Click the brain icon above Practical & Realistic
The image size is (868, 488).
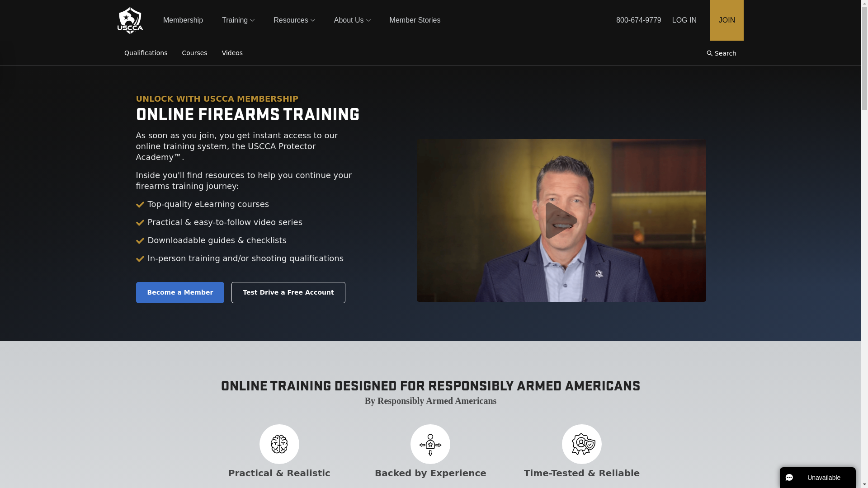[x=279, y=444]
